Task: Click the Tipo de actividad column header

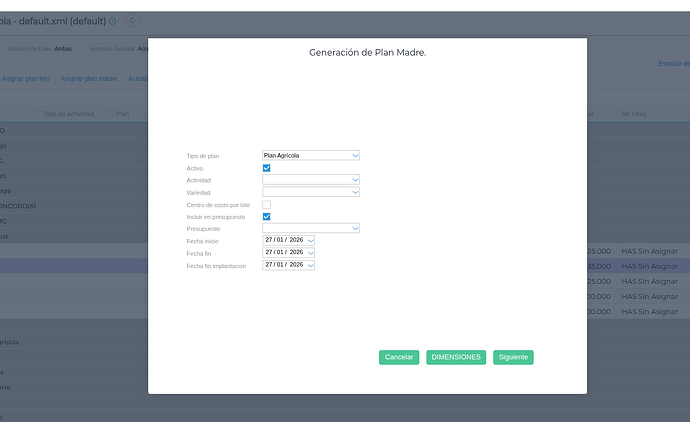Action: click(68, 114)
